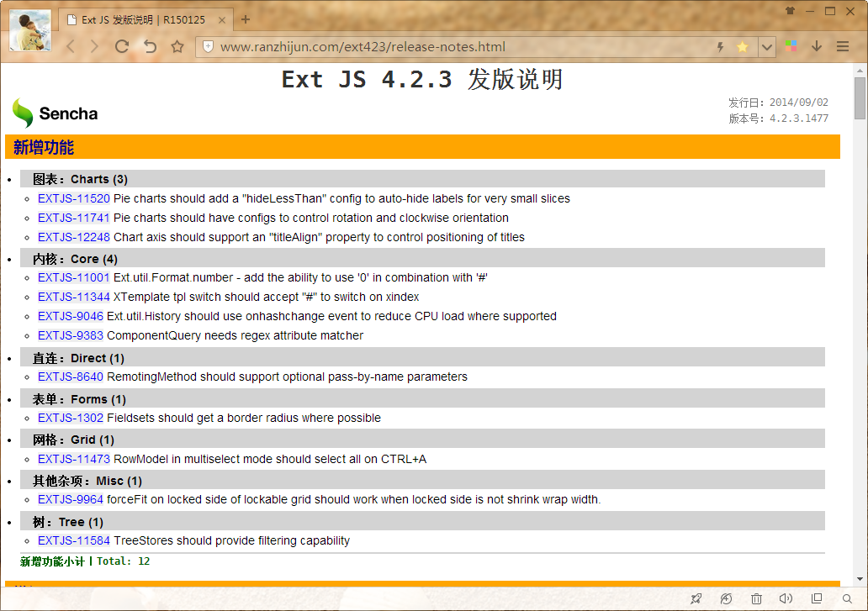
Task: Click the undo/restore closed page icon
Action: click(150, 46)
